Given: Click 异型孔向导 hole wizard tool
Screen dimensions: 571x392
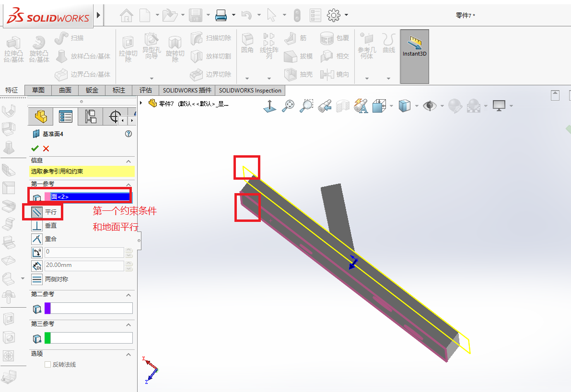Looking at the screenshot, I should (x=151, y=46).
